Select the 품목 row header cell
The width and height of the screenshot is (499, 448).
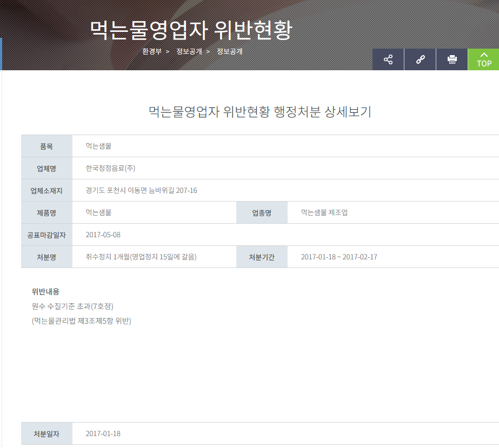coord(46,146)
